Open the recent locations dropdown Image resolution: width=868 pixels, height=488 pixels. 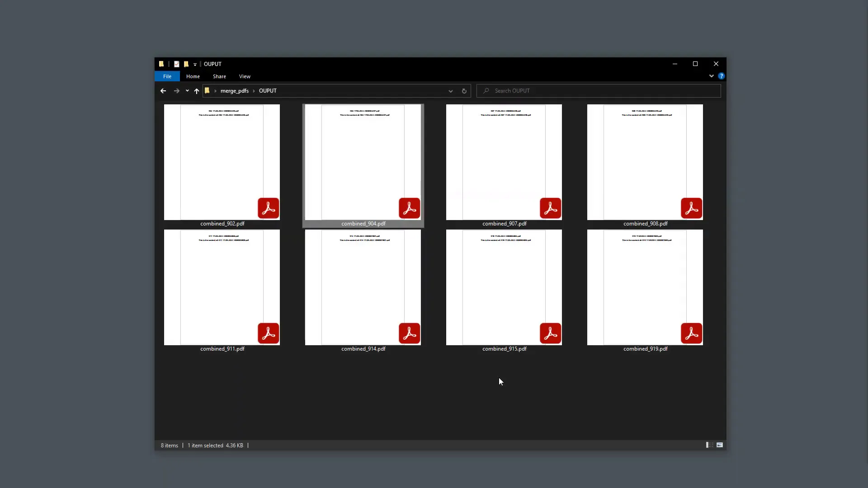(187, 91)
